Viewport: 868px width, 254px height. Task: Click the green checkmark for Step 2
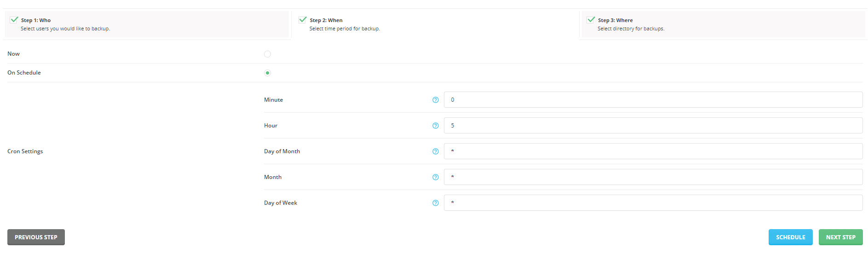[303, 20]
